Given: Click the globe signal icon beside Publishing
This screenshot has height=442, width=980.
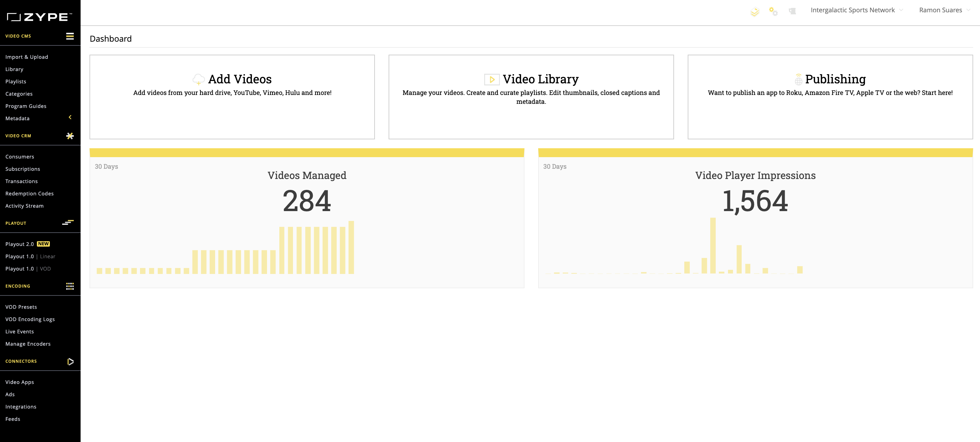Looking at the screenshot, I should click(x=798, y=79).
